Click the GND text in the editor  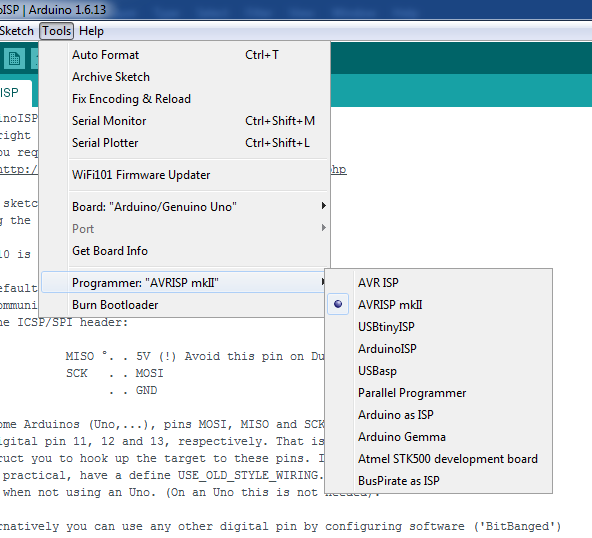click(146, 390)
